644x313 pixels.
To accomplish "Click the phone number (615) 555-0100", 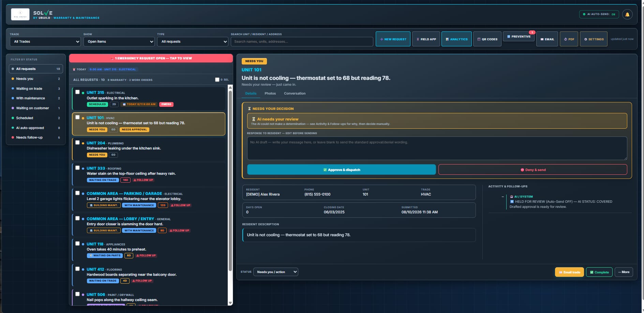I will click(x=317, y=195).
